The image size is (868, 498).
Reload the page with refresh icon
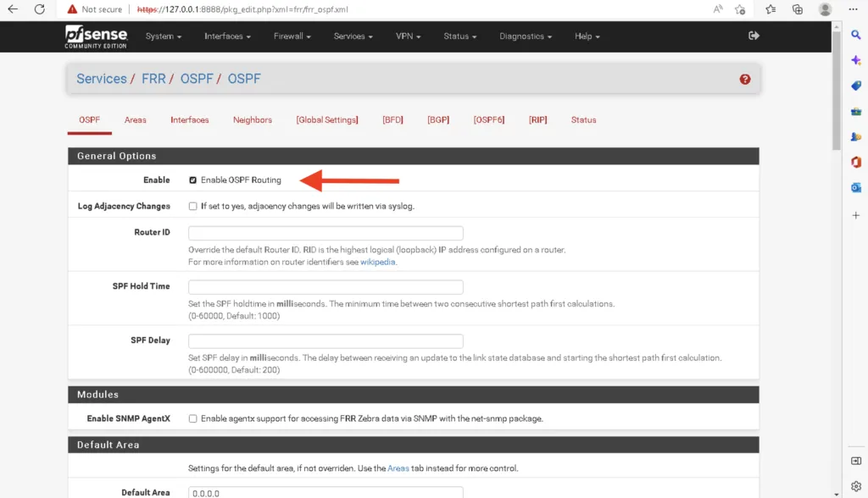click(39, 9)
